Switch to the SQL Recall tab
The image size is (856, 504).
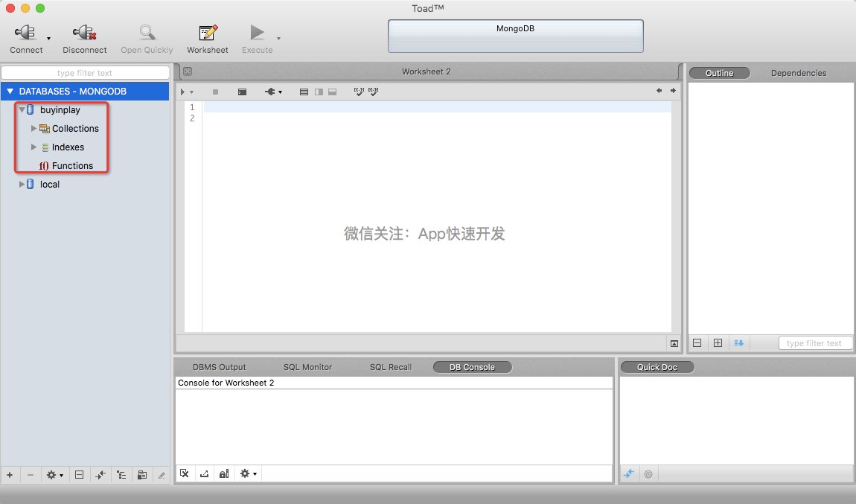[x=391, y=367]
